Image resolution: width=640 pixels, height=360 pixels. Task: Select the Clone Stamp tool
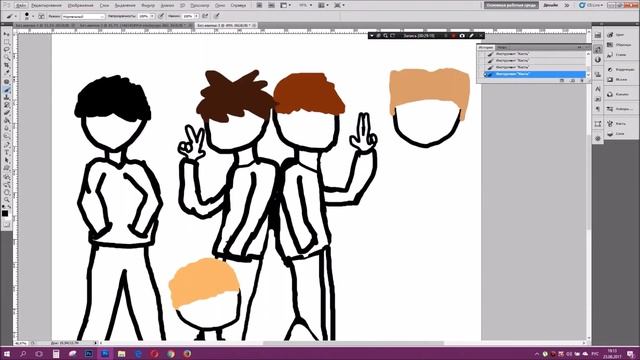(x=6, y=98)
